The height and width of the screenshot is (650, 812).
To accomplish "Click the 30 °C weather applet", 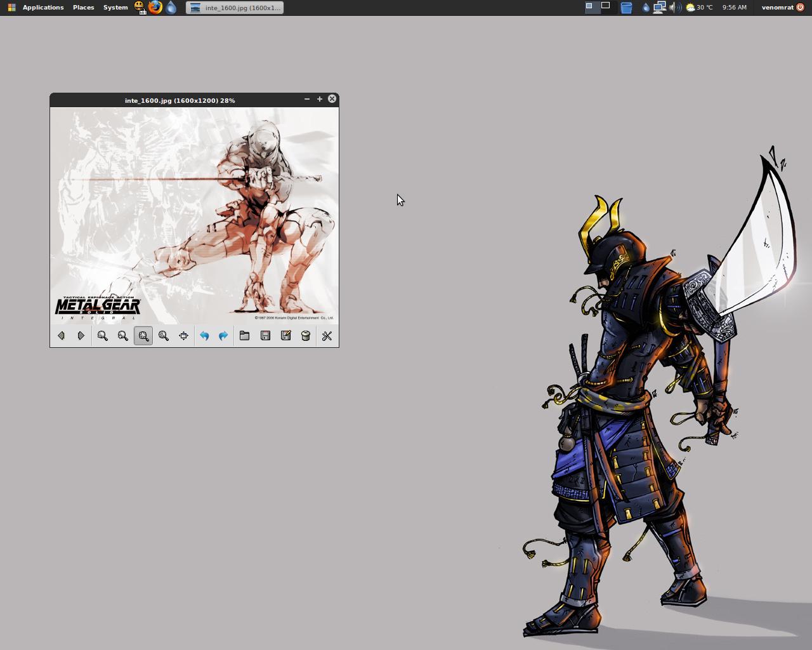I will pos(699,8).
